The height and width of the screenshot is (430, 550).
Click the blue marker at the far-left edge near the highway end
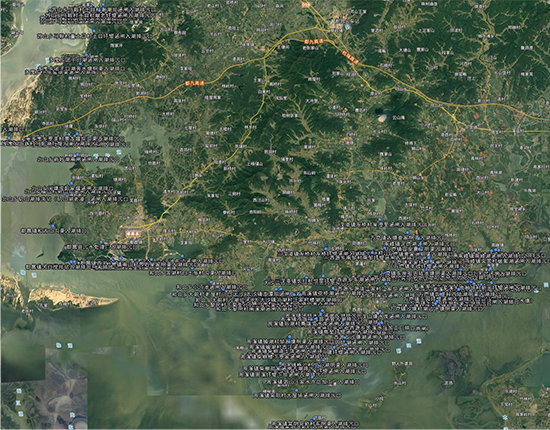pos(9,138)
